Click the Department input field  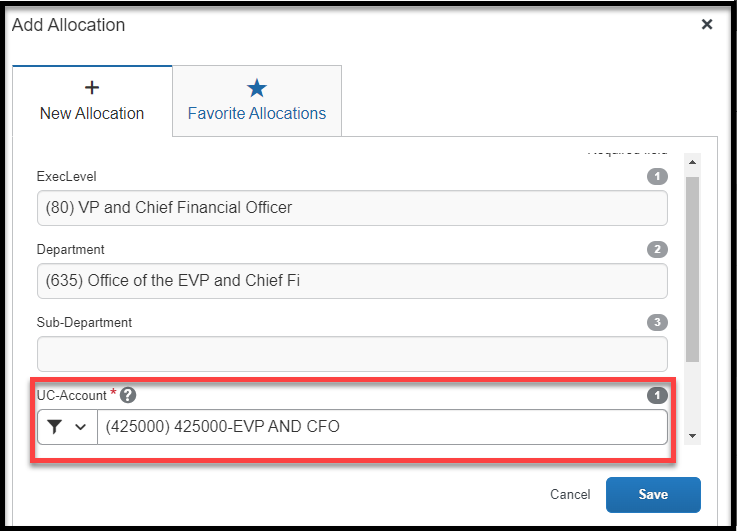(352, 281)
